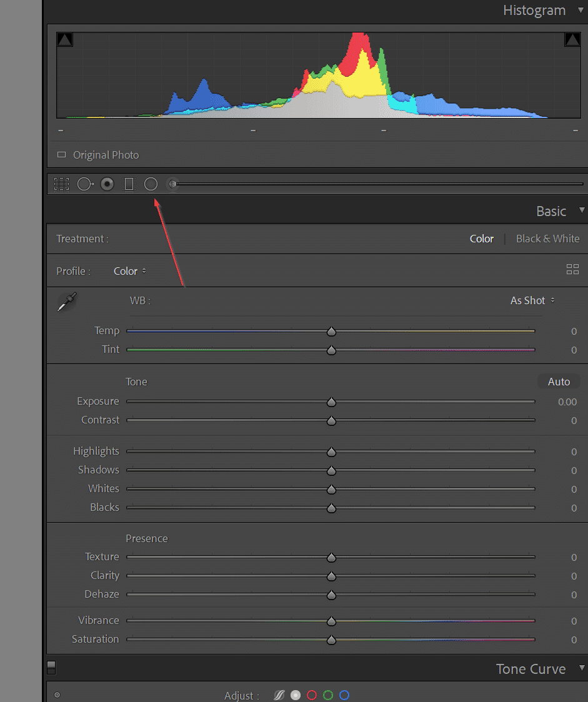
Task: Click the Auto tone button
Action: (x=559, y=381)
